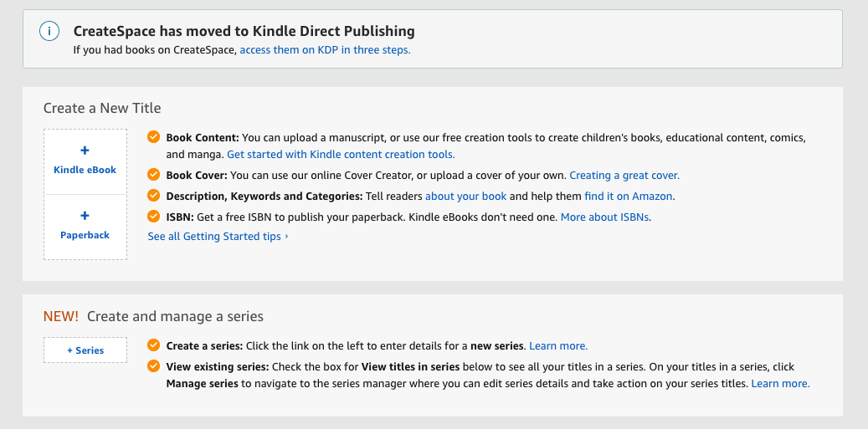This screenshot has height=429, width=868.
Task: Open access them on KDP in three steps link
Action: [325, 49]
